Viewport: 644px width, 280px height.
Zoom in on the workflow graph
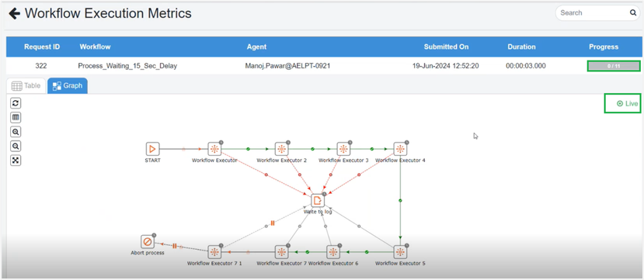(x=16, y=132)
